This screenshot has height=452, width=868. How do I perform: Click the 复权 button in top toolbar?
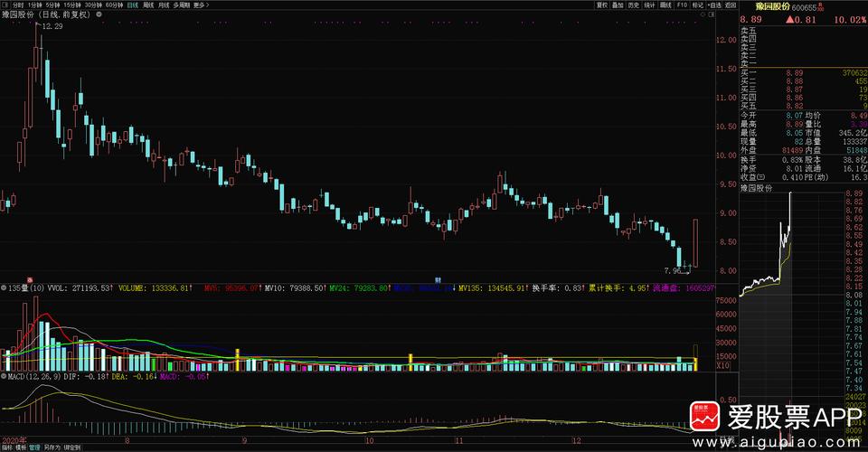click(x=602, y=5)
